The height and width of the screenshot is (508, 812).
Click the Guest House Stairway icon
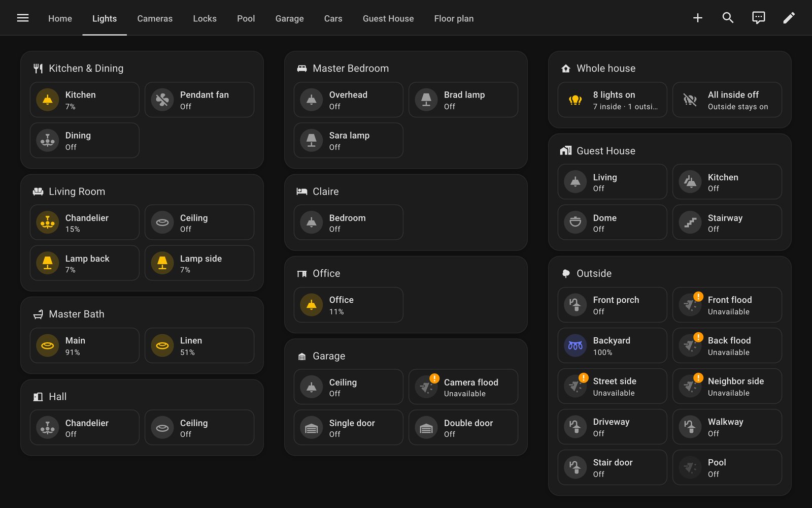(x=690, y=223)
